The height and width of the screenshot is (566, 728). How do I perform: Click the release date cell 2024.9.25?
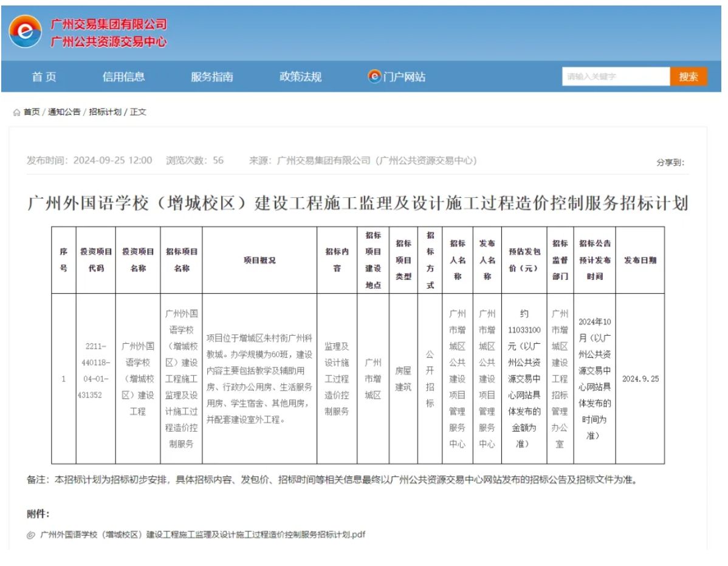coord(640,378)
